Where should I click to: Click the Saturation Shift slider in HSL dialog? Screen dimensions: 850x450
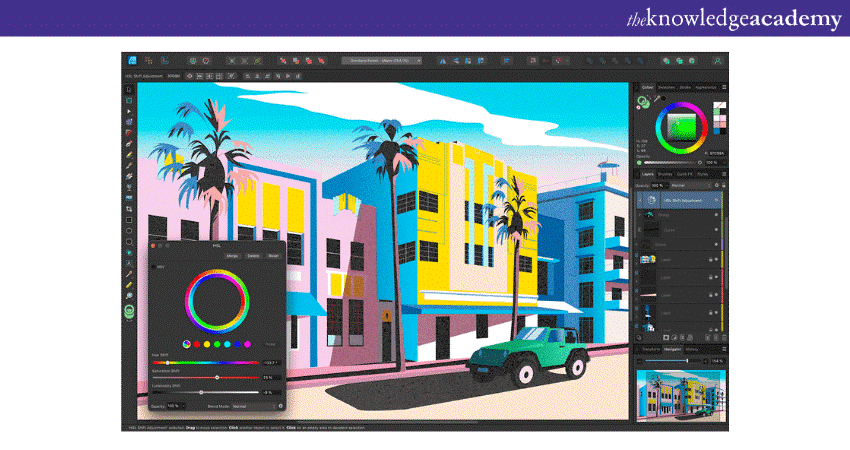[217, 377]
